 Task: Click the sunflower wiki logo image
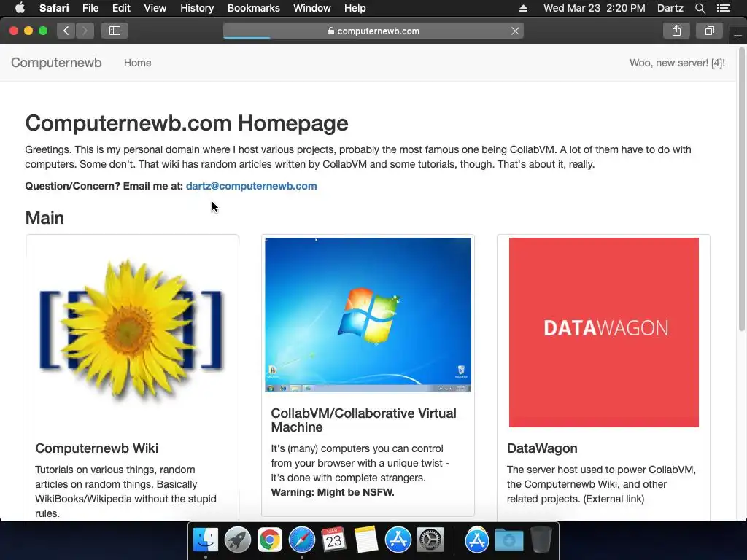[131, 330]
